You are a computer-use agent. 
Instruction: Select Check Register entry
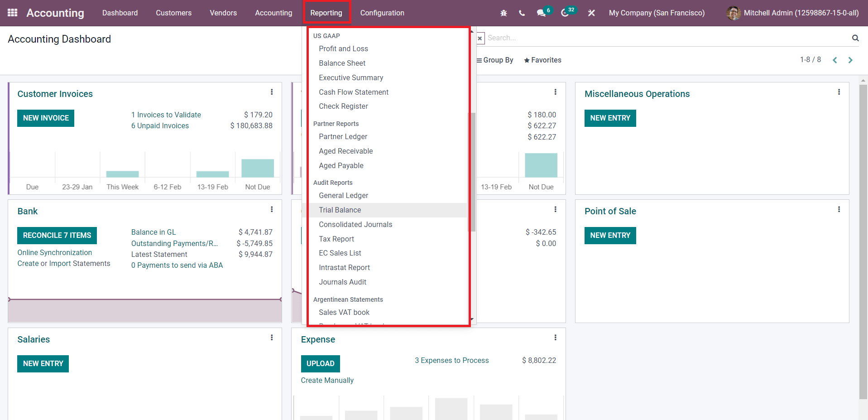pyautogui.click(x=343, y=106)
